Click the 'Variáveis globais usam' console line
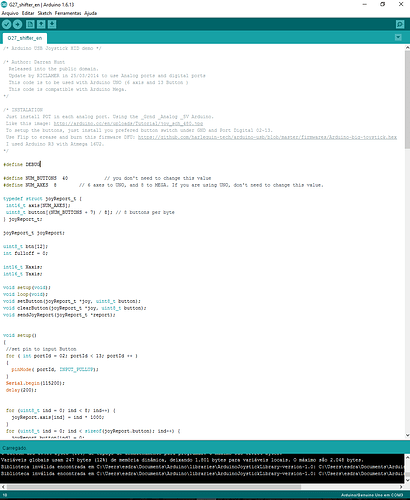 (x=182, y=460)
